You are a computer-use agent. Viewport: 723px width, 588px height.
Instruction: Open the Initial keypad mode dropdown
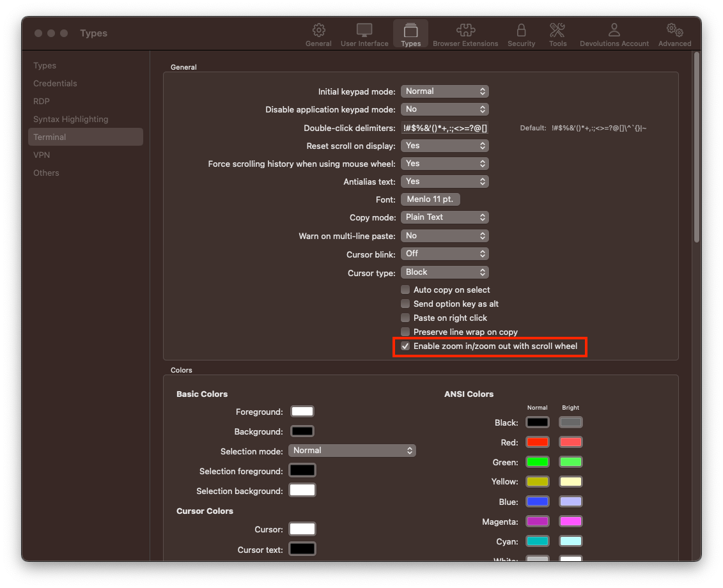pos(444,91)
